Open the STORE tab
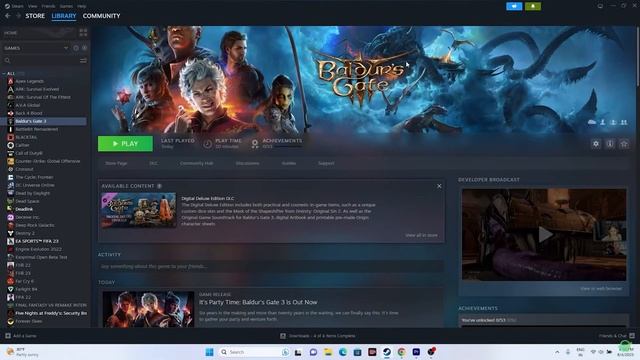This screenshot has height=360, width=640. pyautogui.click(x=35, y=16)
